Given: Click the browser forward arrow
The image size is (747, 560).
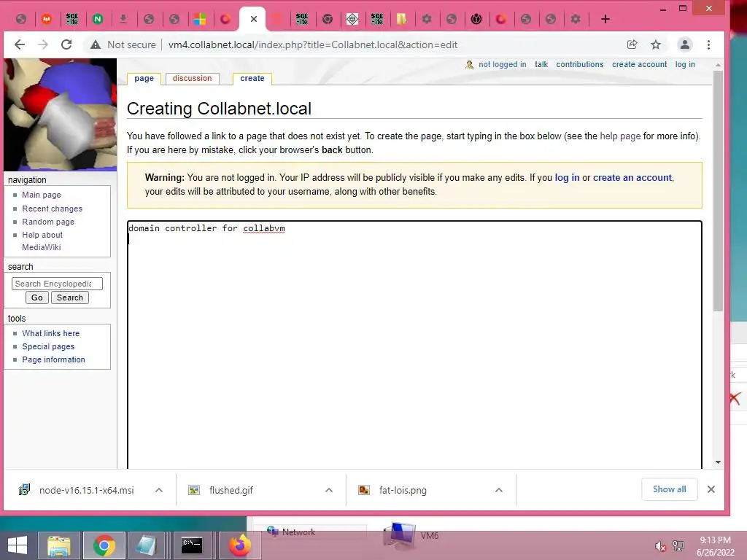Looking at the screenshot, I should [43, 44].
